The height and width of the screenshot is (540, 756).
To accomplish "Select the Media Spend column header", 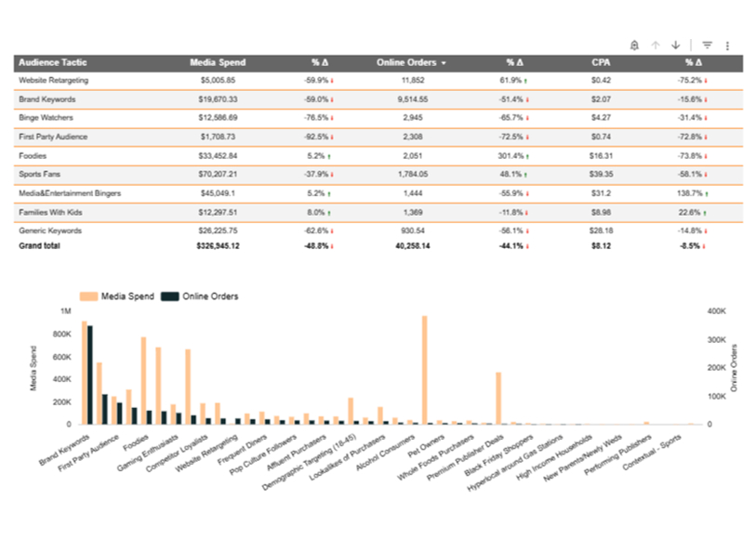I will pyautogui.click(x=218, y=62).
